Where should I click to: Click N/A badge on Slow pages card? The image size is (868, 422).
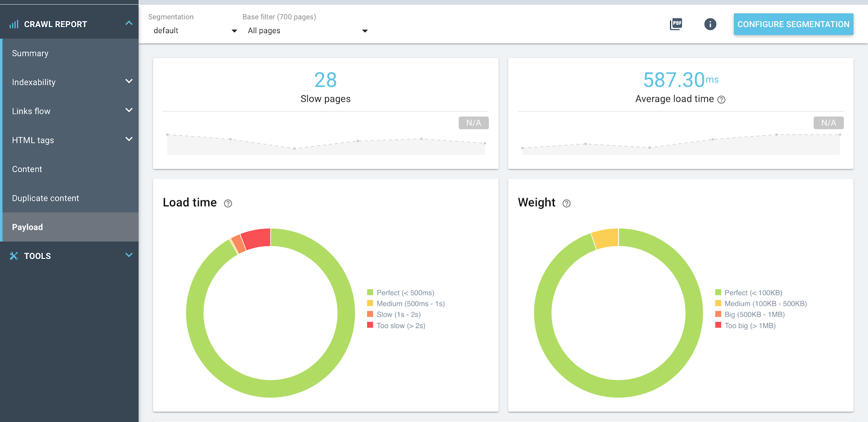click(474, 123)
